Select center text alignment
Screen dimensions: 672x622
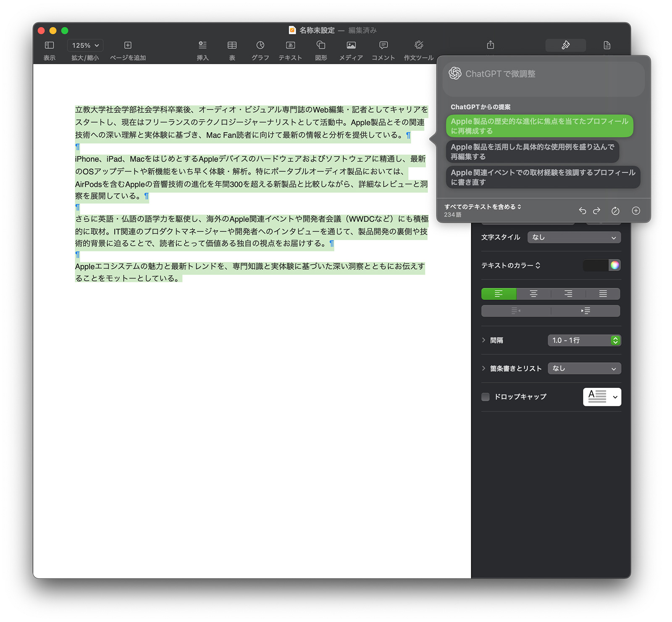(533, 294)
